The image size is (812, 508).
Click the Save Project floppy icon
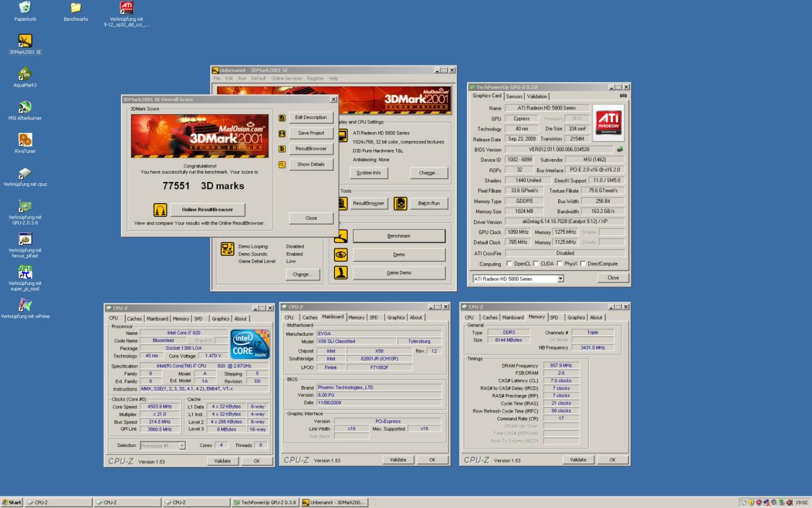[282, 134]
